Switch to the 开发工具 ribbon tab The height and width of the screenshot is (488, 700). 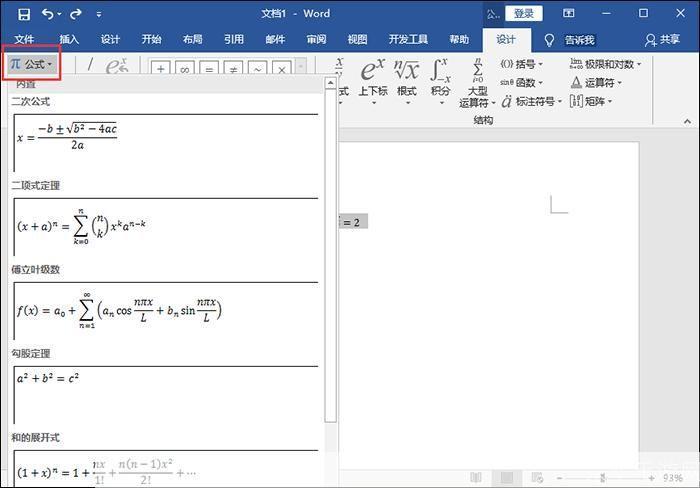[408, 39]
